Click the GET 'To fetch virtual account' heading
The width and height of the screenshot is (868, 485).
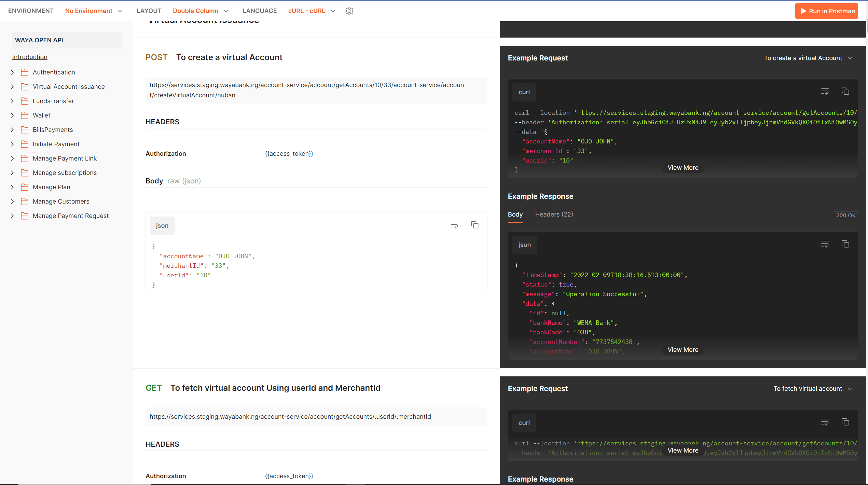[263, 388]
